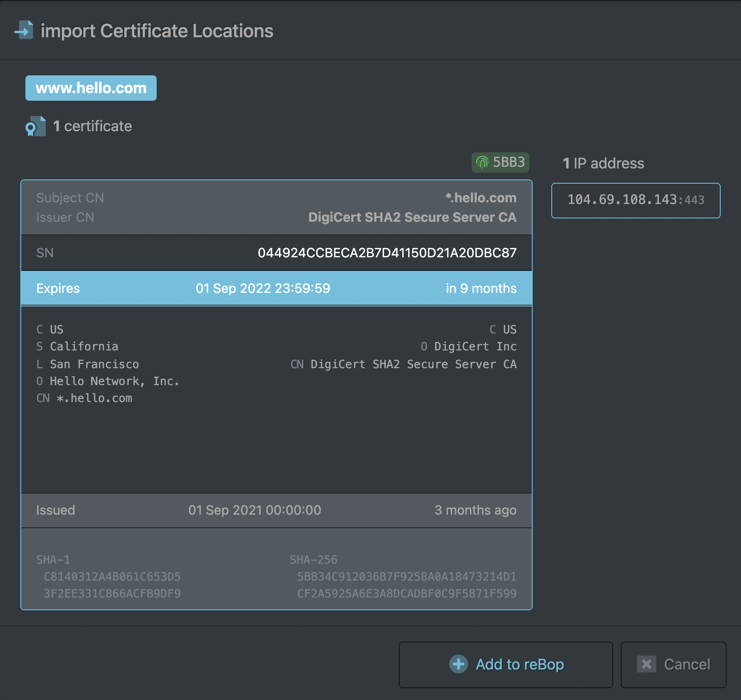Screen dimensions: 741x700
Task: Click the Cancel button
Action: point(673,664)
